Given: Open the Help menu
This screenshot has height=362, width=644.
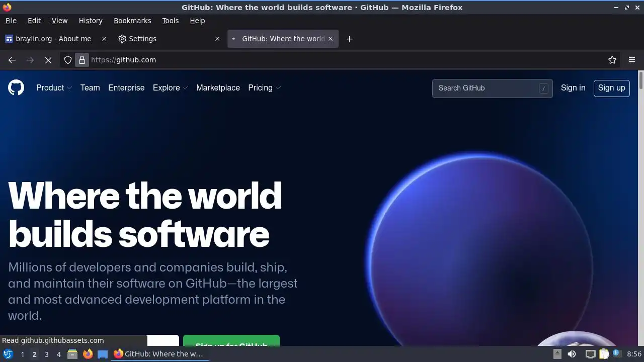Looking at the screenshot, I should point(197,21).
